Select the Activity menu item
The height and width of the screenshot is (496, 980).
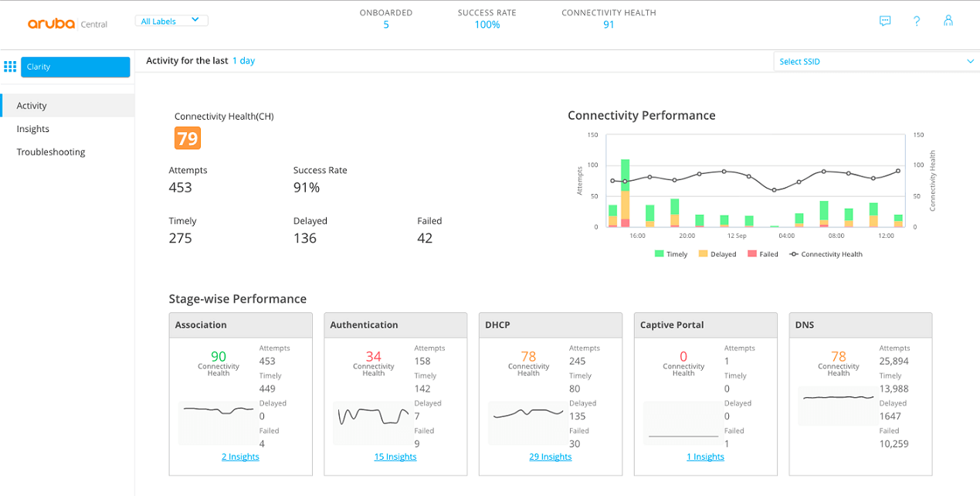point(32,106)
